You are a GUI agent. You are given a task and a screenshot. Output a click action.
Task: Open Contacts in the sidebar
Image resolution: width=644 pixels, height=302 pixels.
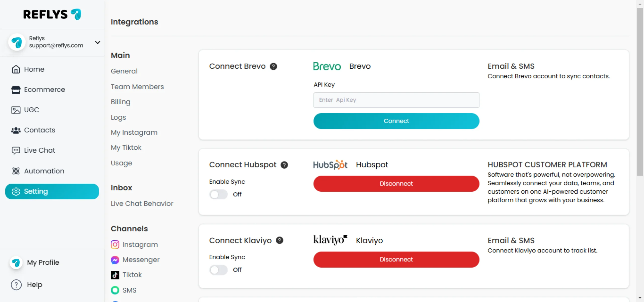click(x=52, y=130)
